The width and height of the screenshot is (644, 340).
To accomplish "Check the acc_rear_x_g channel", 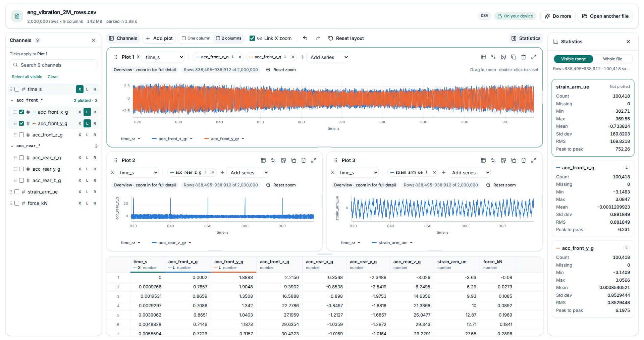I will point(21,158).
